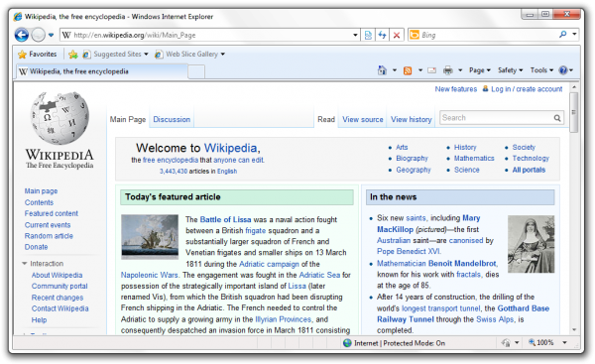Viewport: 595px width, 364px height.
Task: Click the Home icon in command bar
Action: [x=382, y=70]
